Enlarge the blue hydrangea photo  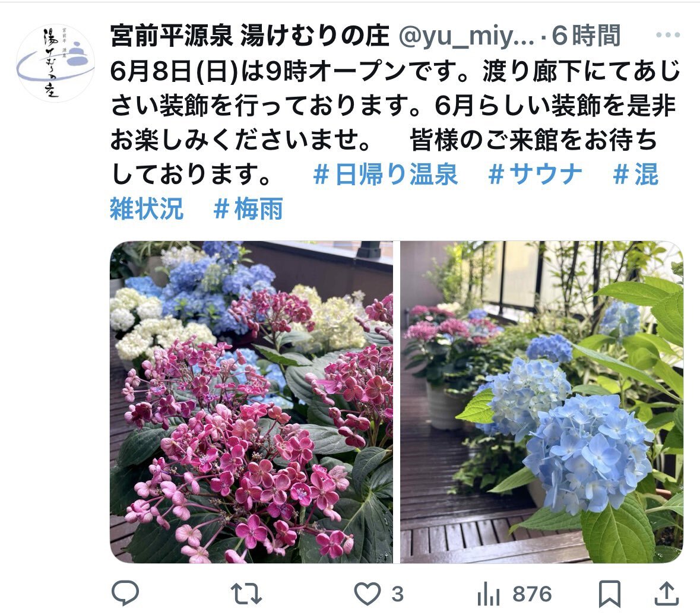click(x=541, y=402)
